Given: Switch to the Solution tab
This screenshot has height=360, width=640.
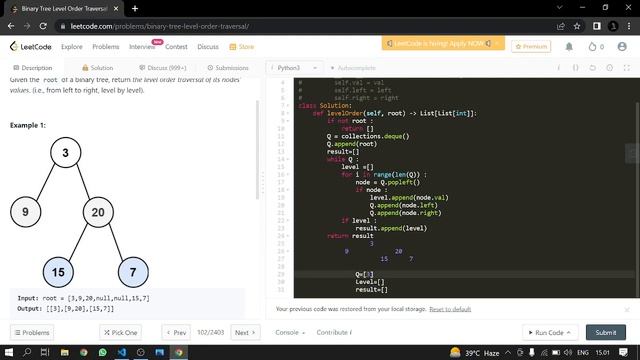Looking at the screenshot, I should pos(98,68).
